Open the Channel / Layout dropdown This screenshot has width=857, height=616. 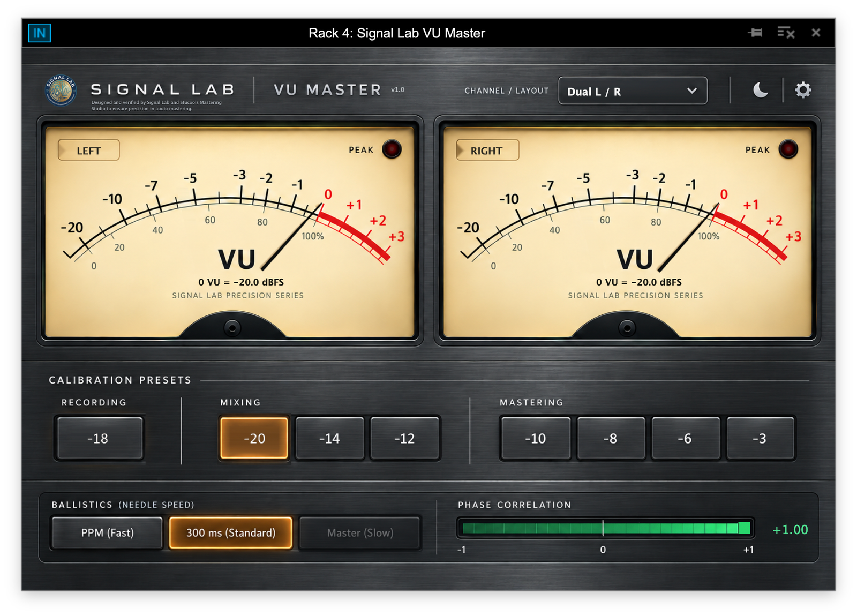633,91
